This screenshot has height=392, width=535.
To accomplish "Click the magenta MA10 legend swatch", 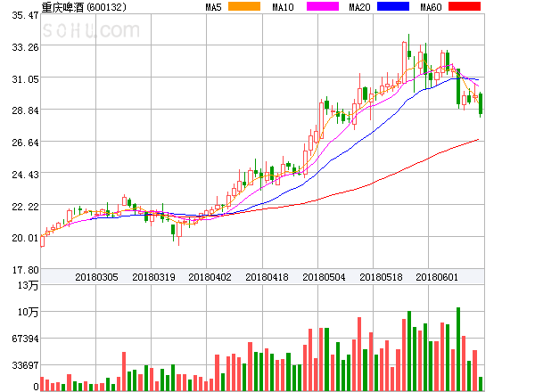I will click(x=323, y=6).
